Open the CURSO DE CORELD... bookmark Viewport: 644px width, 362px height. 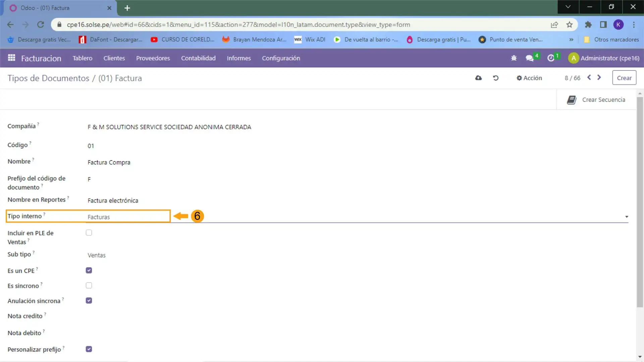coord(182,40)
